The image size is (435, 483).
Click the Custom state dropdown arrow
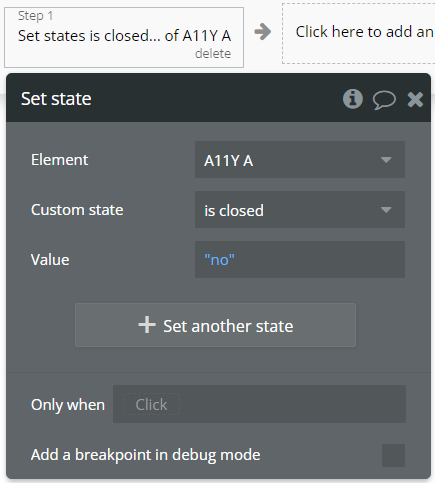tap(386, 210)
